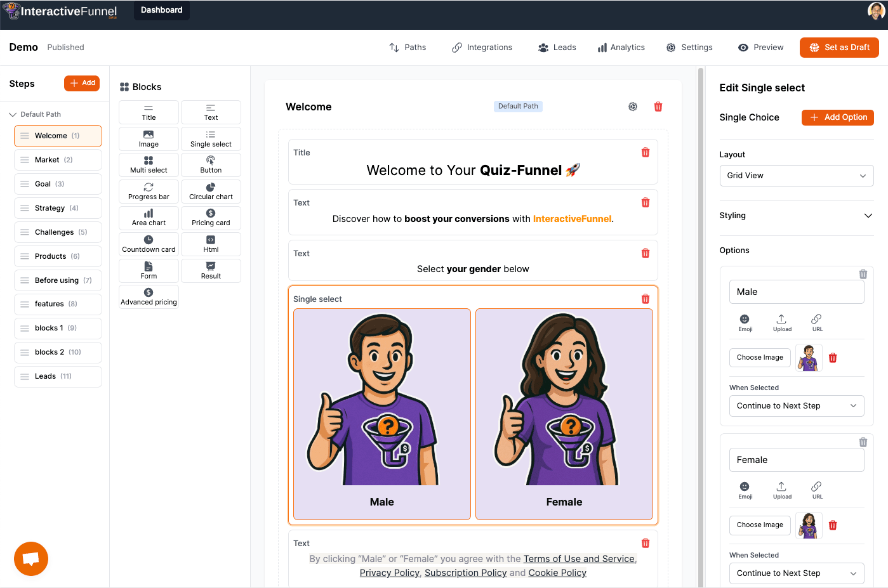The image size is (888, 588).
Task: Collapse the Default Path step list
Action: (x=13, y=114)
